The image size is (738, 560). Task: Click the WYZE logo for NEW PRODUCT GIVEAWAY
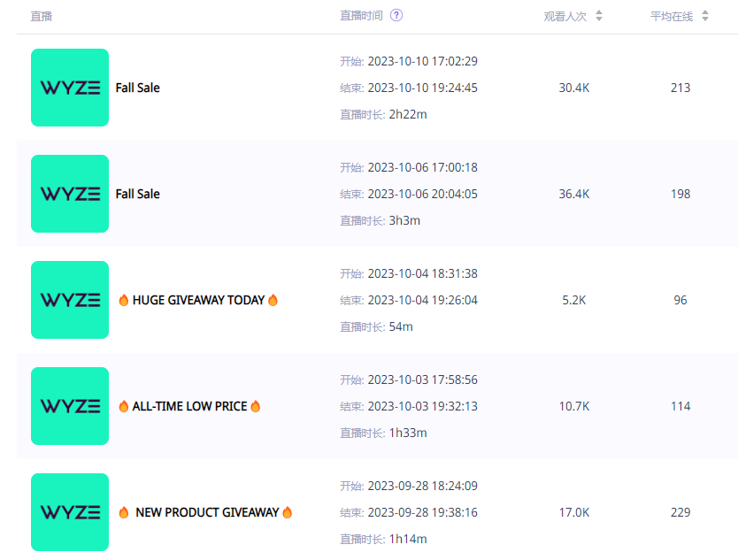point(70,512)
